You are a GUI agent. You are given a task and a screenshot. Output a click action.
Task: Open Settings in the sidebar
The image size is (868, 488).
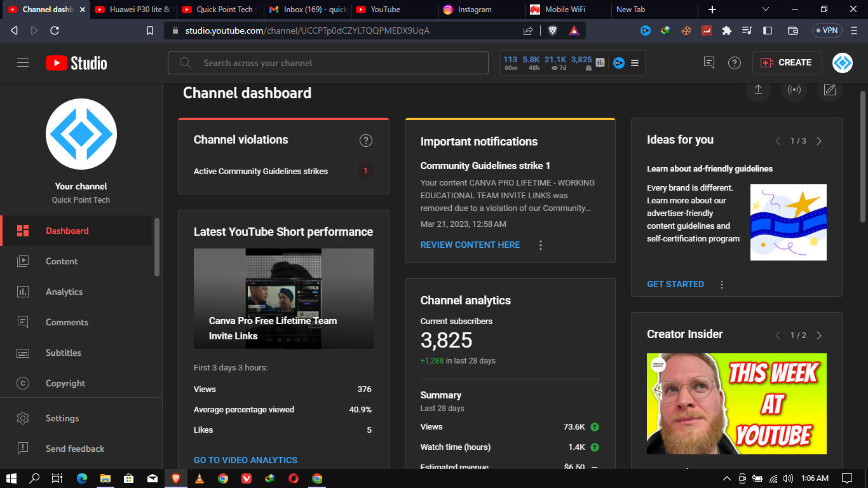pyautogui.click(x=76, y=418)
